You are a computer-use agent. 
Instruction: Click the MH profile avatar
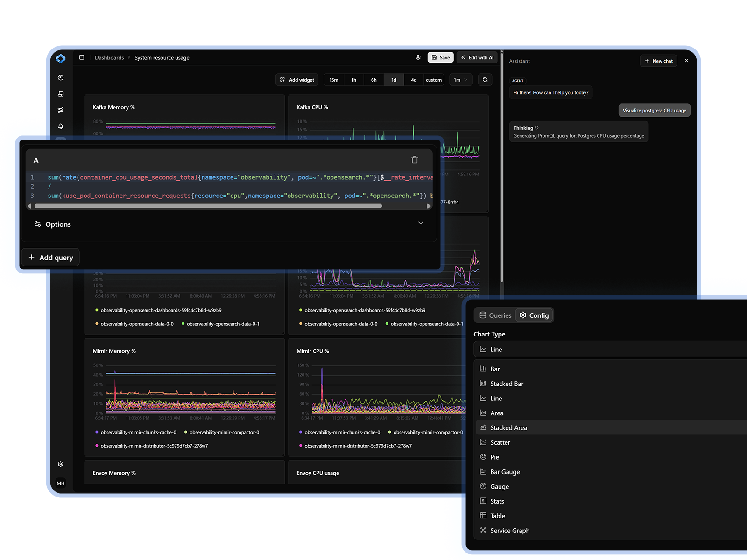pyautogui.click(x=61, y=483)
